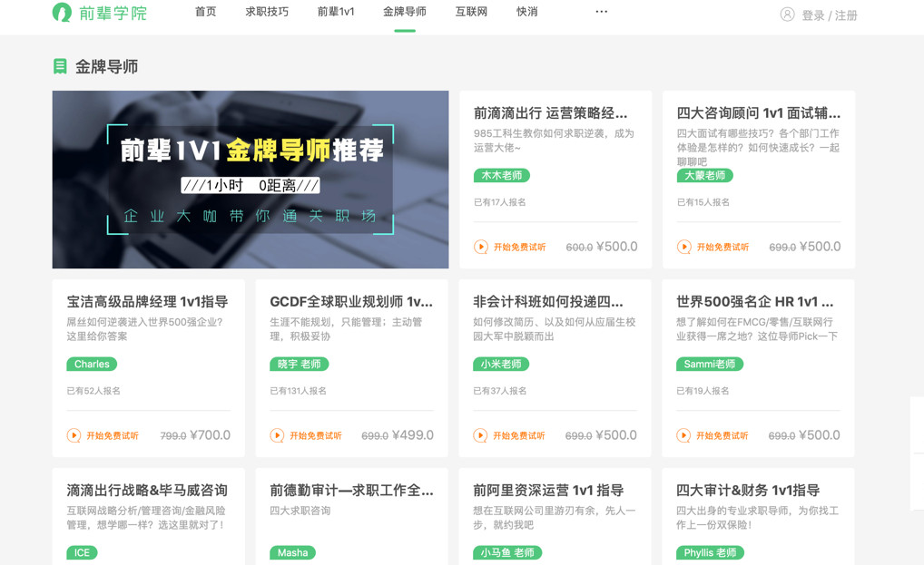
Task: Click the play icon on the 宝洁高级品牌经理 card
Action: click(74, 435)
